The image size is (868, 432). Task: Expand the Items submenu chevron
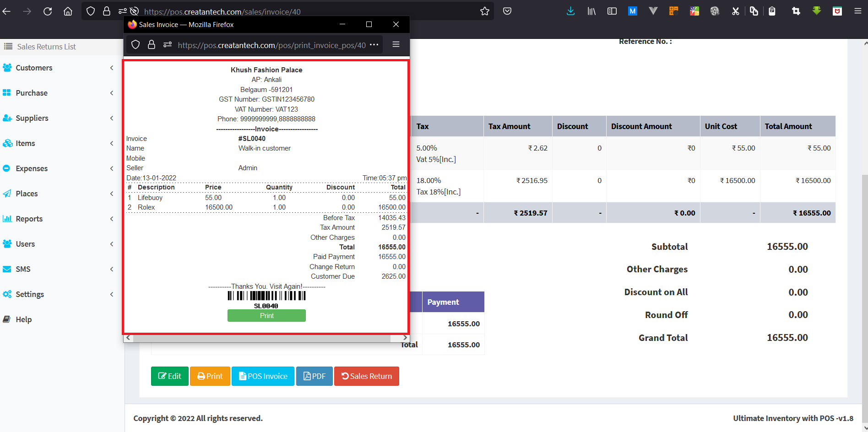112,143
